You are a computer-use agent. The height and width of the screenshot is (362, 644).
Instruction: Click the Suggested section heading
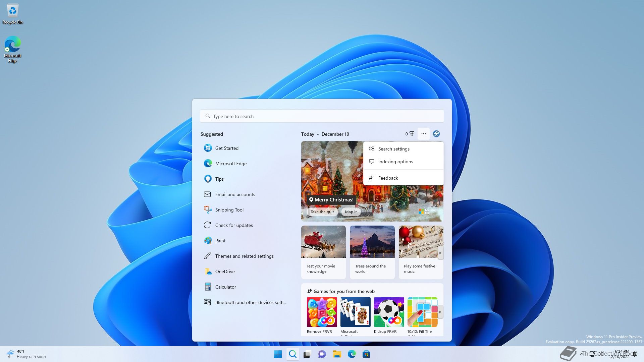212,134
